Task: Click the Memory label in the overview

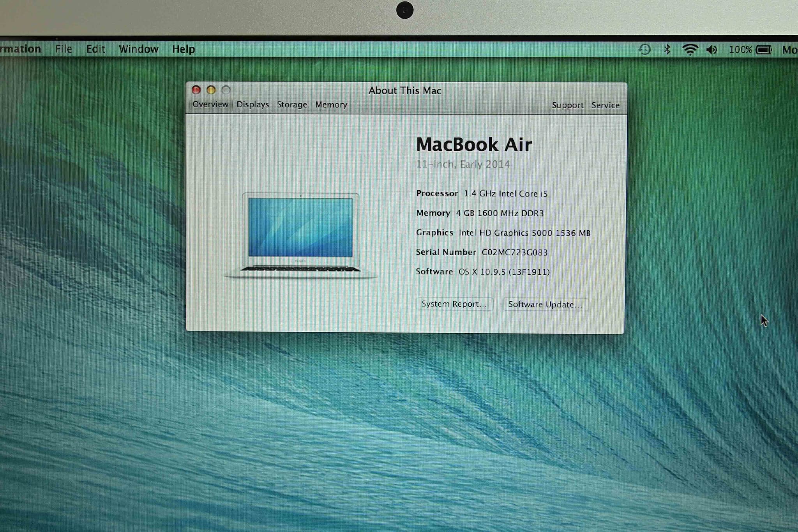Action: pos(433,213)
